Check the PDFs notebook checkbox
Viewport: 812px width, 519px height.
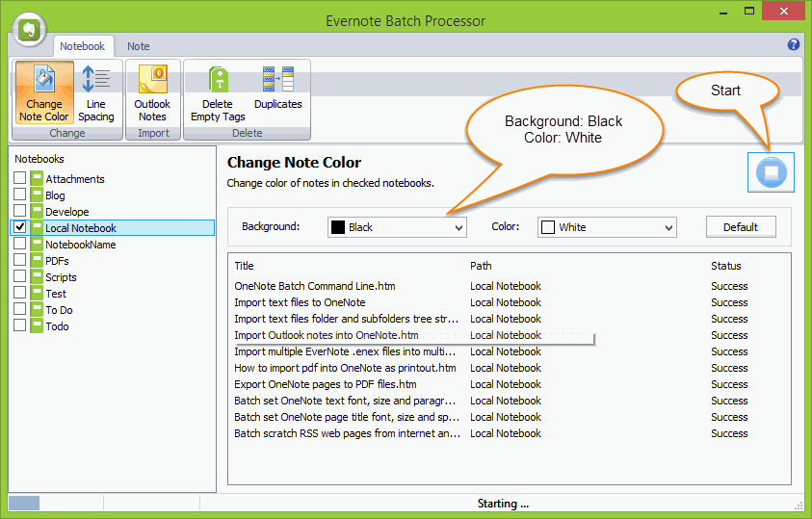tap(19, 260)
